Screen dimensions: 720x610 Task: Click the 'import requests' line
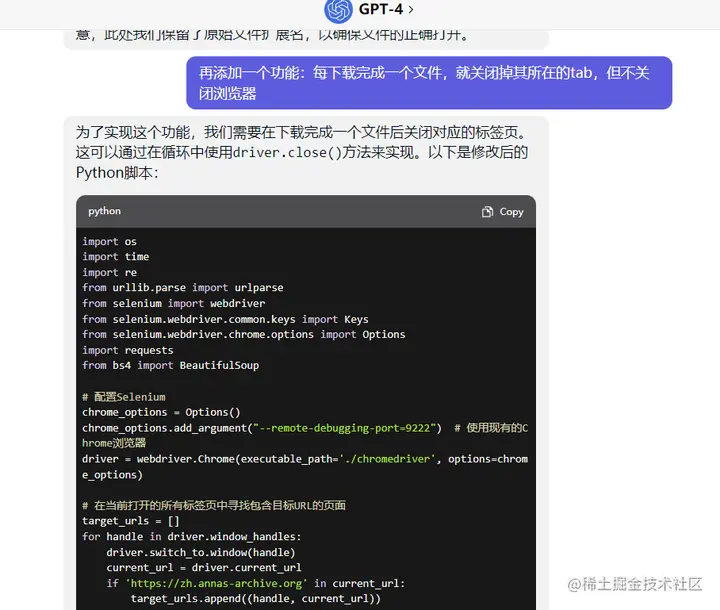[128, 350]
